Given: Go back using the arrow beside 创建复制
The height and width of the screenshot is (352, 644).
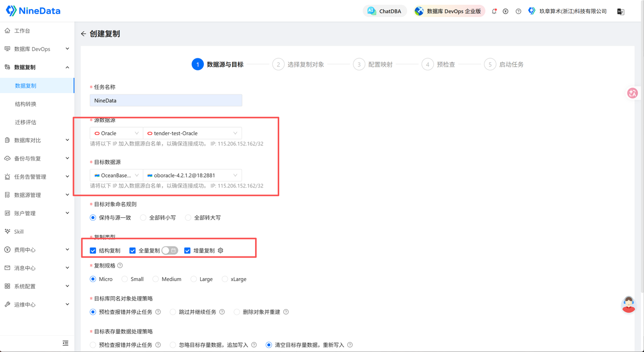Looking at the screenshot, I should 84,34.
